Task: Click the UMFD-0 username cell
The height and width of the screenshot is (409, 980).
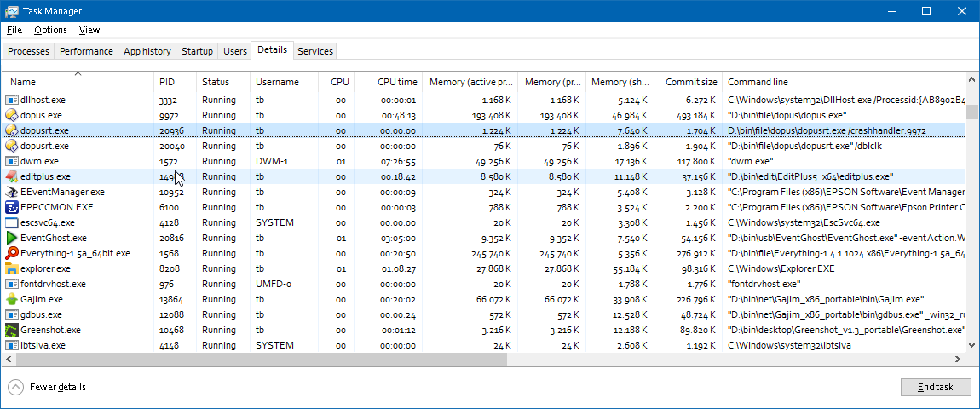Action: [274, 284]
